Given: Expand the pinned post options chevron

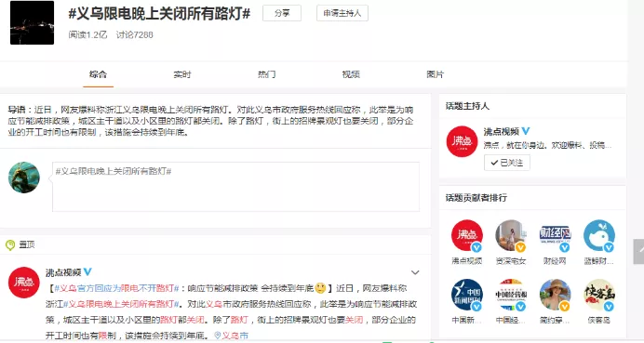Looking at the screenshot, I should (x=415, y=272).
